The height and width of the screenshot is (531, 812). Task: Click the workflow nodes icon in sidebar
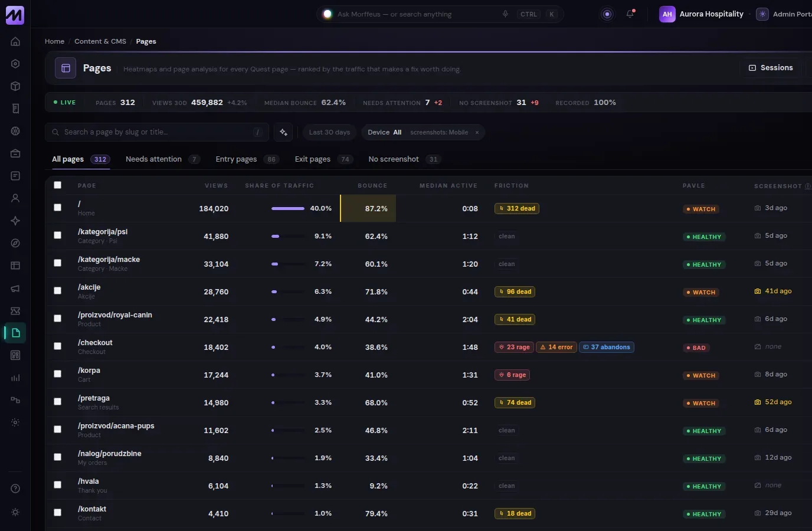pyautogui.click(x=15, y=400)
